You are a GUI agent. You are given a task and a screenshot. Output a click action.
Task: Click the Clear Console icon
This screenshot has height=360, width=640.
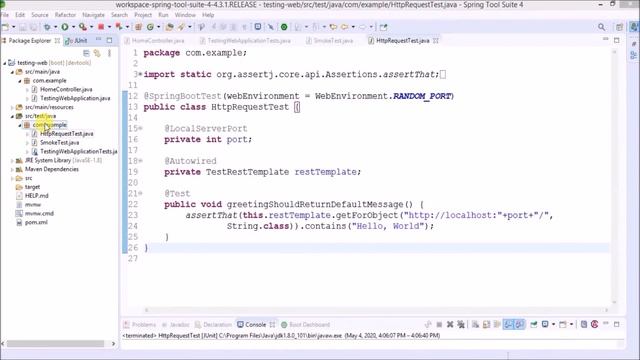tap(475, 324)
